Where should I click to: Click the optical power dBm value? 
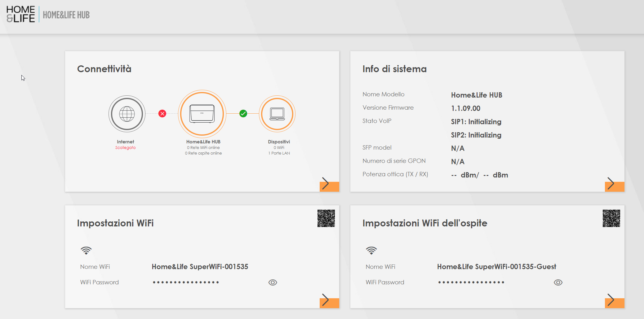click(x=480, y=175)
